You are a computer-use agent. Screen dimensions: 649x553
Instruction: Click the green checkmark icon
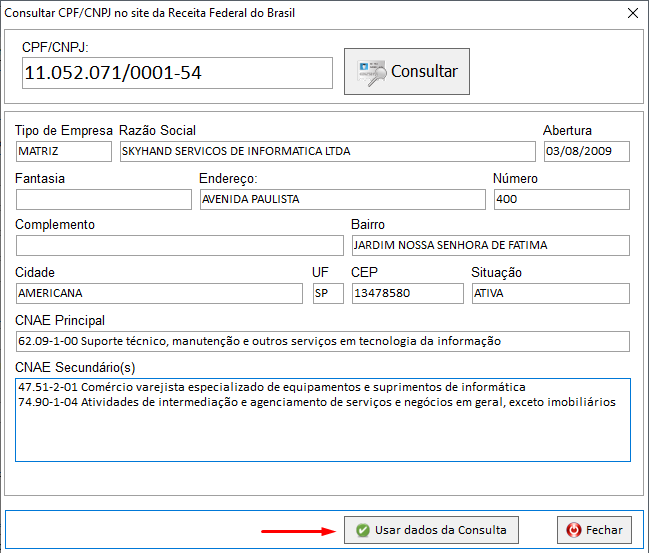tap(363, 530)
